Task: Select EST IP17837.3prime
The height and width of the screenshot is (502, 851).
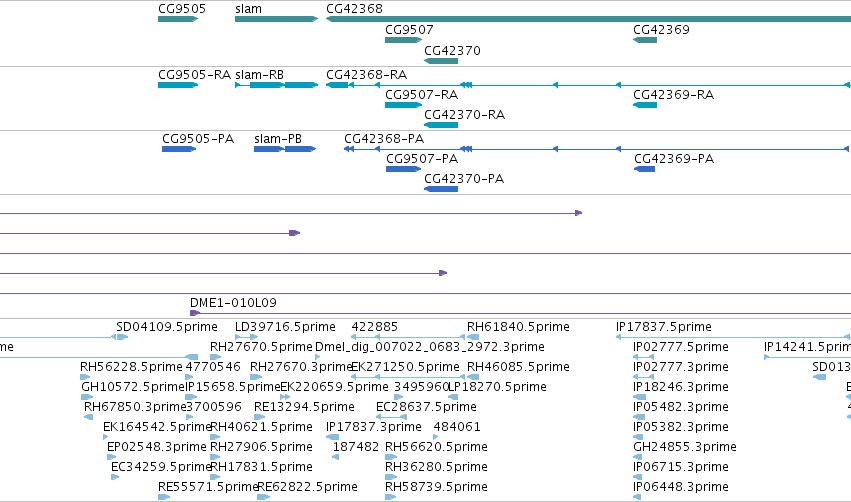Action: click(x=373, y=427)
